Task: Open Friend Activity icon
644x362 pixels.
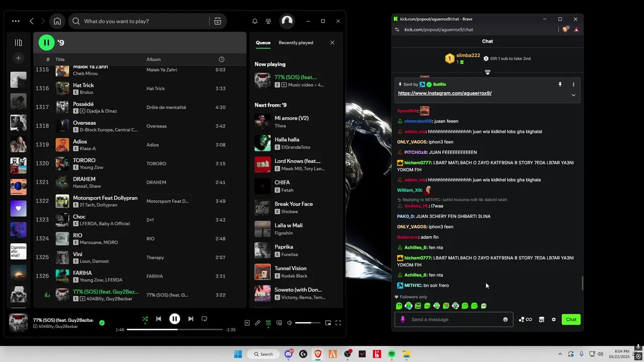Action: pos(268,21)
